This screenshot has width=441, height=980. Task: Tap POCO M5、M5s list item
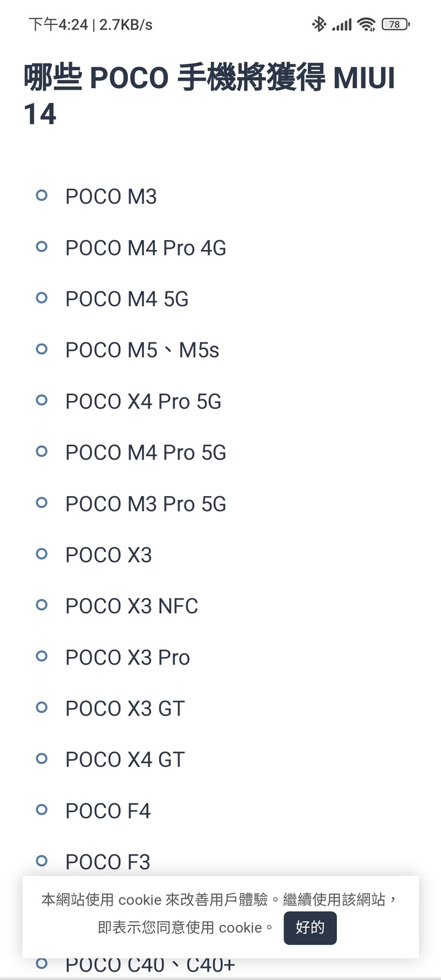pyautogui.click(x=142, y=350)
